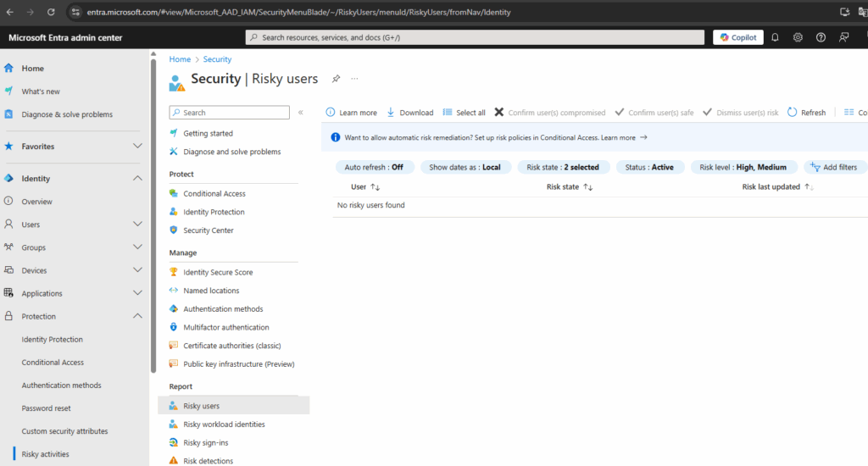Click site info icon in address bar
The image size is (868, 466).
tap(75, 12)
